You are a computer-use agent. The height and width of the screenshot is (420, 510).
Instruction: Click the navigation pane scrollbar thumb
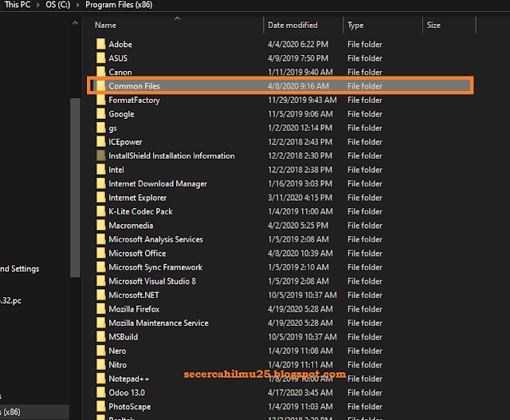click(75, 188)
